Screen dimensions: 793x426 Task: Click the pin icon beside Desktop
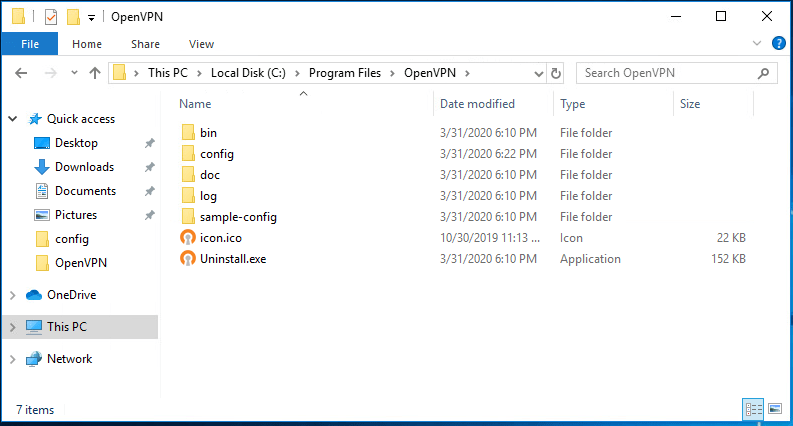(149, 143)
